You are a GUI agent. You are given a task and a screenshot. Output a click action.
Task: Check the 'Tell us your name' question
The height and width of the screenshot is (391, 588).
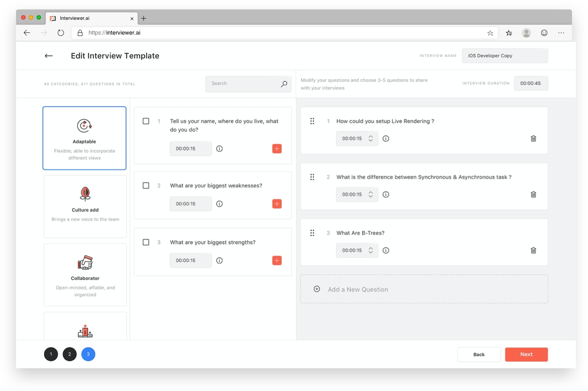(146, 121)
